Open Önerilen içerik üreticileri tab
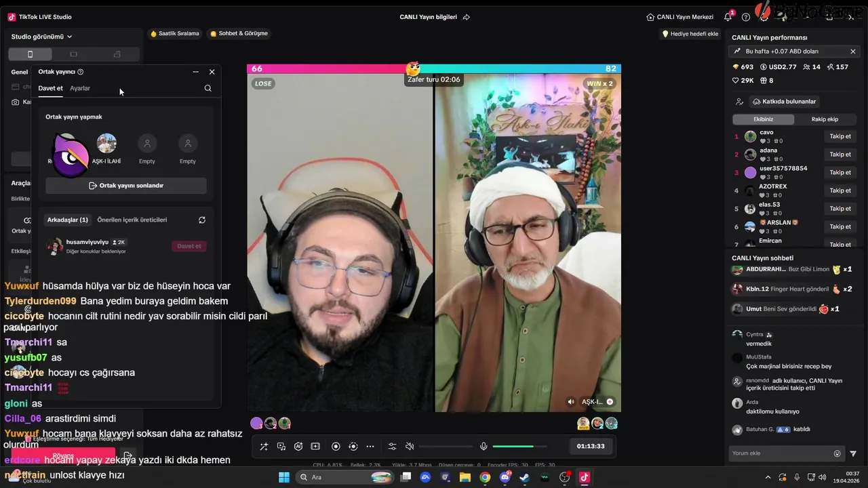868x488 pixels. pyautogui.click(x=132, y=220)
